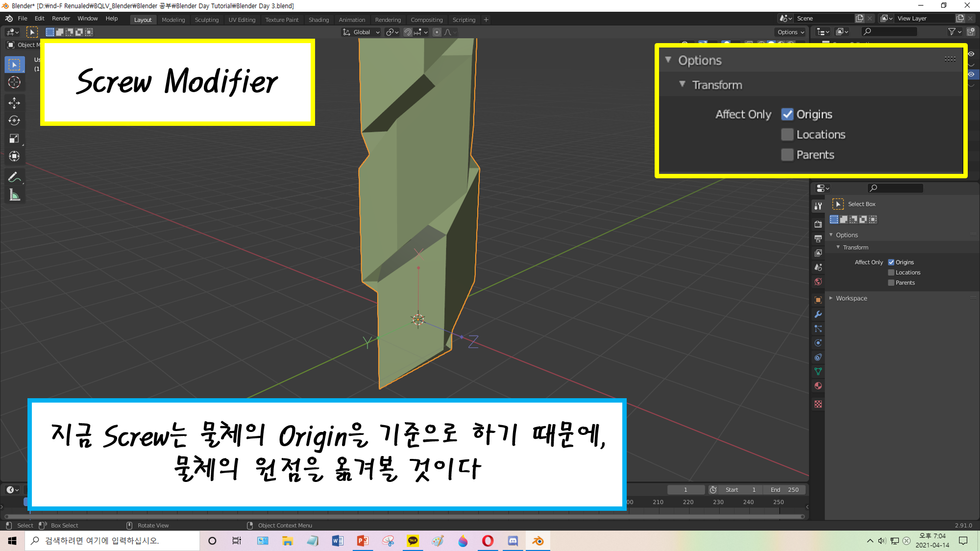Activate the Rotate tool
Screen dimensions: 980x551
pos(14,120)
